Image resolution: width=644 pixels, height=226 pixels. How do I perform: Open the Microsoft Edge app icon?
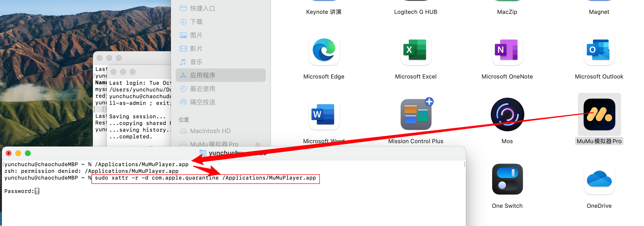point(324,50)
